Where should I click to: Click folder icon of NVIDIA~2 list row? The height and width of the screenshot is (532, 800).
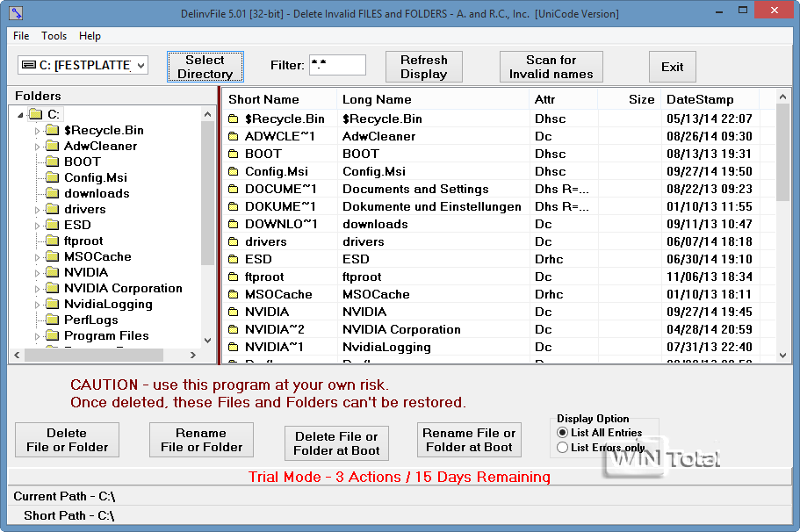(x=234, y=329)
